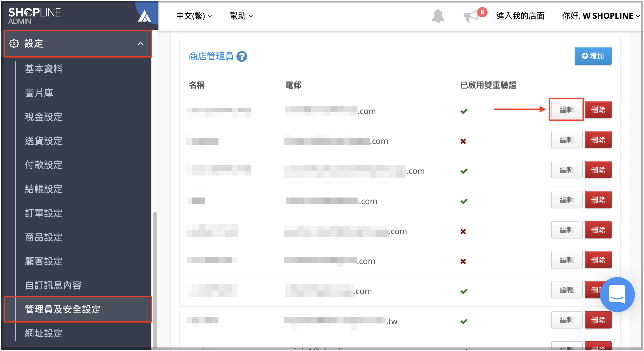Go to 付款設定 settings
644x351 pixels.
click(x=44, y=165)
